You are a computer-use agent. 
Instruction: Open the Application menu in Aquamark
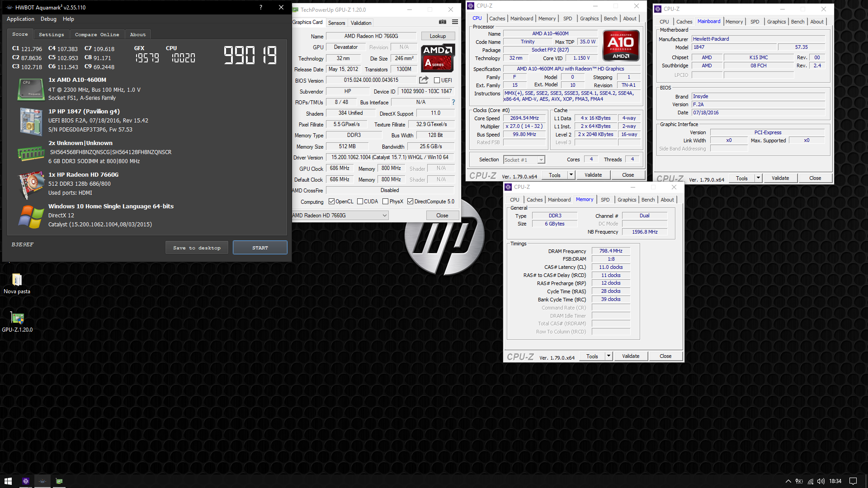(x=20, y=19)
